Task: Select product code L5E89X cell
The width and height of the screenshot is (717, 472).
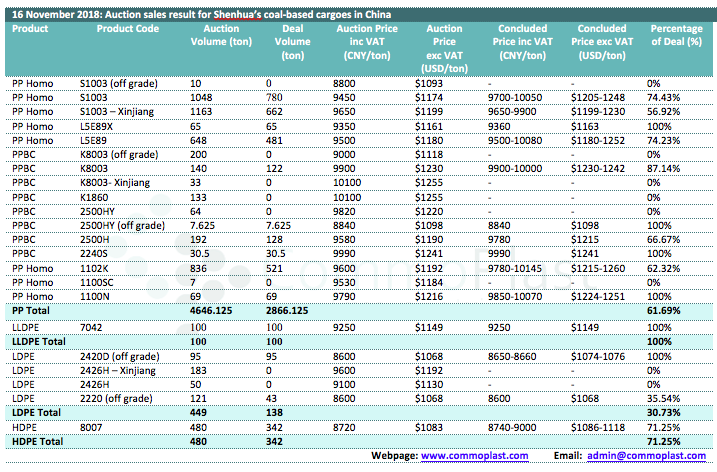Action: (97, 128)
